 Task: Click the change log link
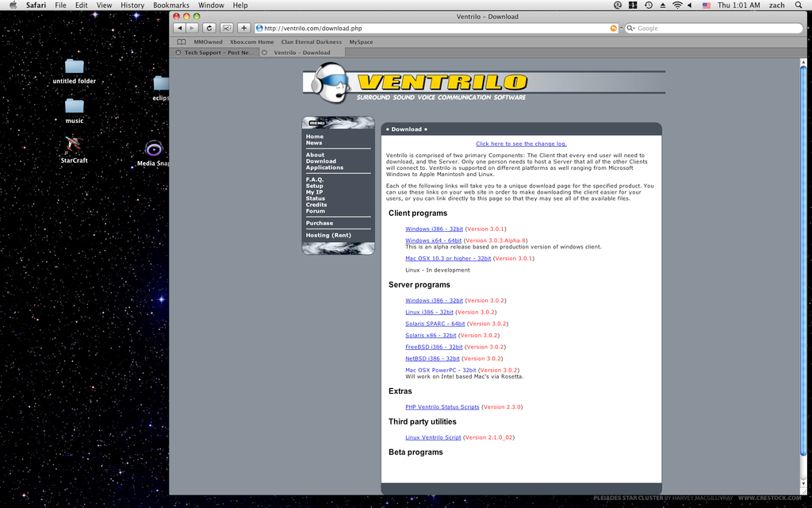coord(521,144)
